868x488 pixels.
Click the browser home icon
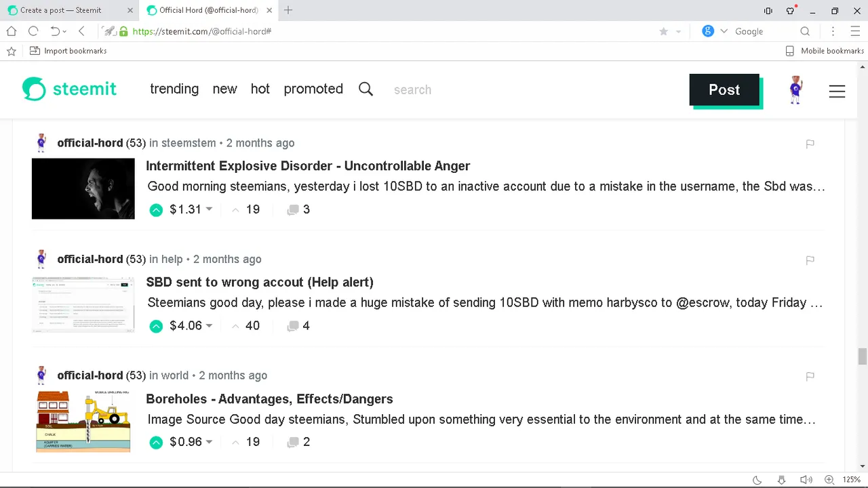click(x=12, y=31)
